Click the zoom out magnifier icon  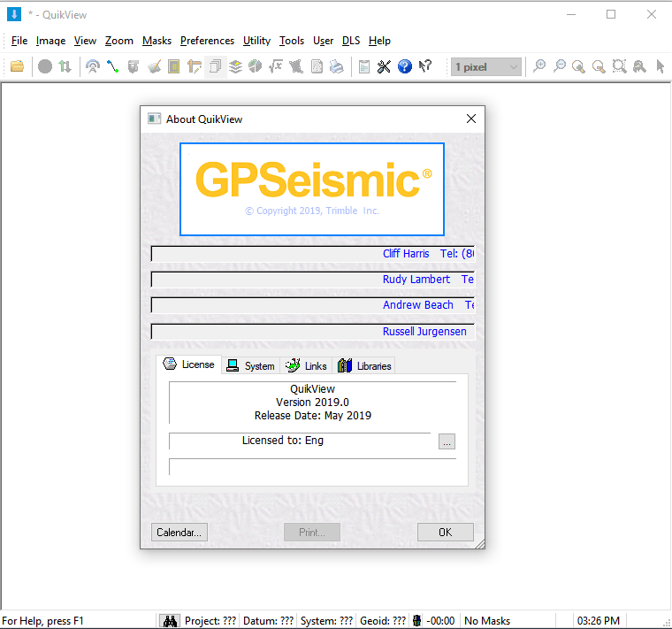pyautogui.click(x=560, y=66)
